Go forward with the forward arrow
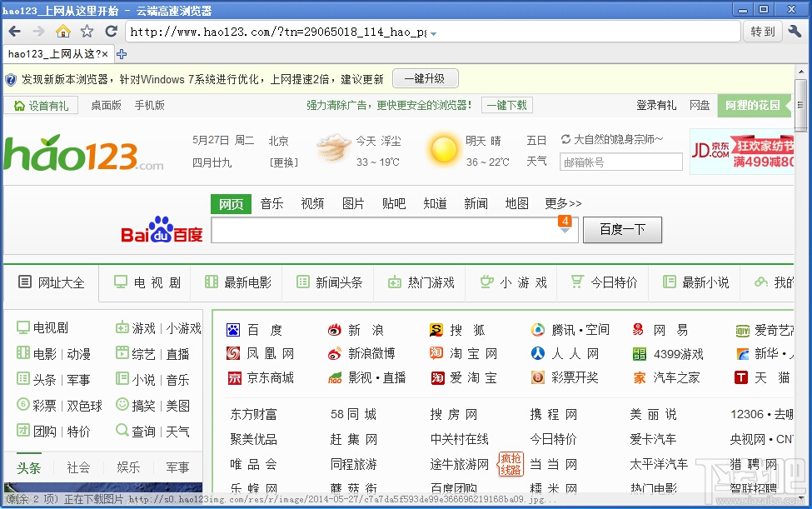This screenshot has width=812, height=509. tap(39, 32)
